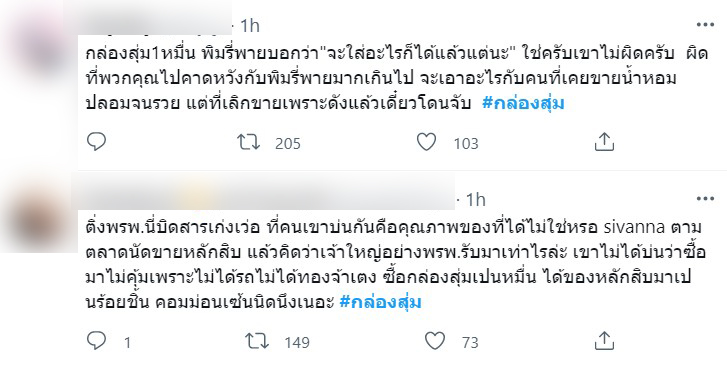Retweet the first tweet with 205 retweets
The width and height of the screenshot is (727, 374).
click(x=249, y=142)
